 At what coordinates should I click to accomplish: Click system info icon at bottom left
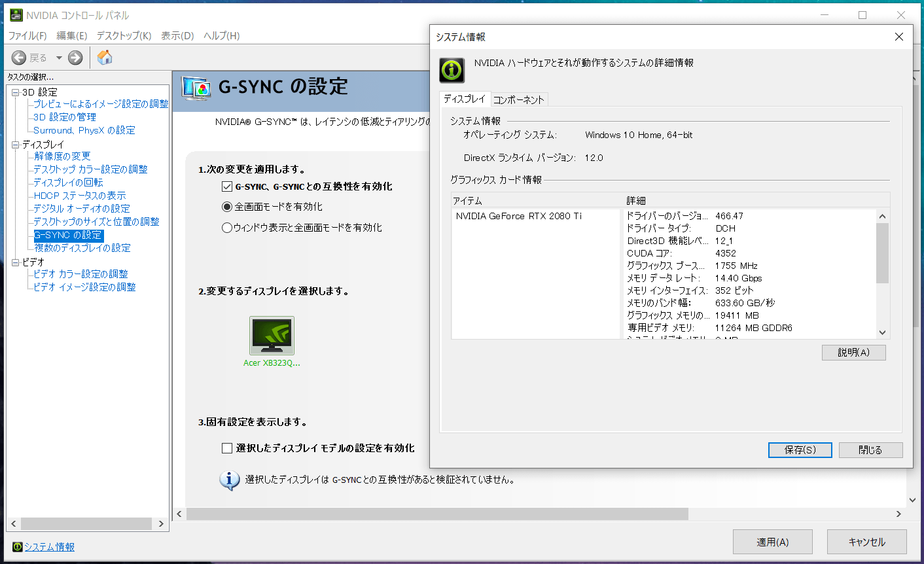[x=17, y=547]
